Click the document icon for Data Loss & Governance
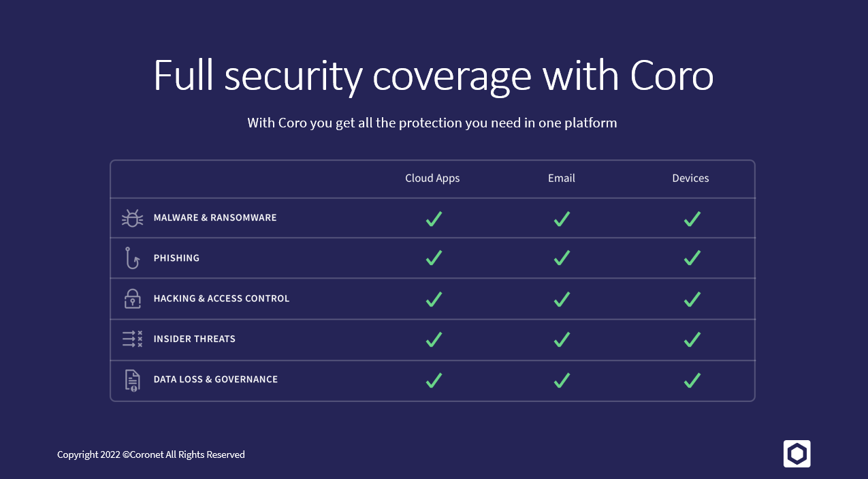 tap(132, 380)
